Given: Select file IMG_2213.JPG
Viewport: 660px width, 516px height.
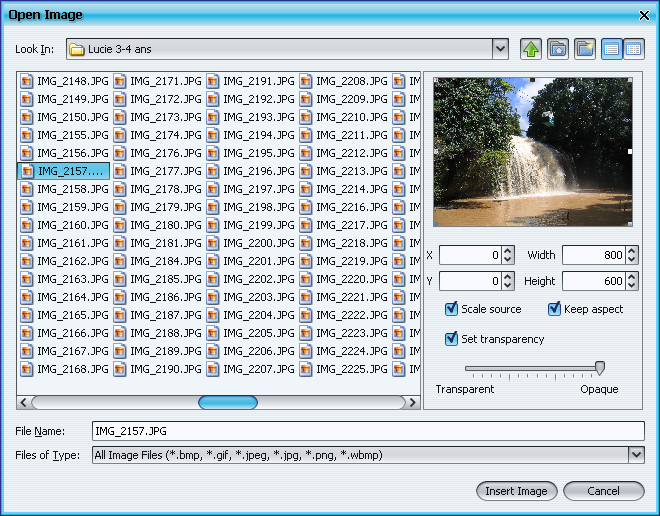Looking at the screenshot, I should pyautogui.click(x=343, y=171).
